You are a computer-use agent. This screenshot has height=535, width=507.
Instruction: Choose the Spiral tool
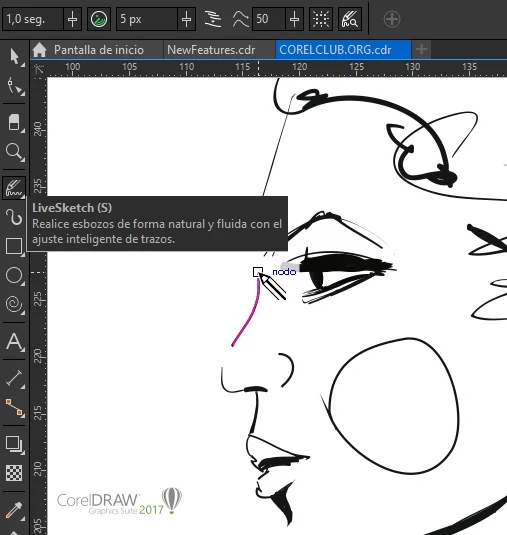click(14, 304)
